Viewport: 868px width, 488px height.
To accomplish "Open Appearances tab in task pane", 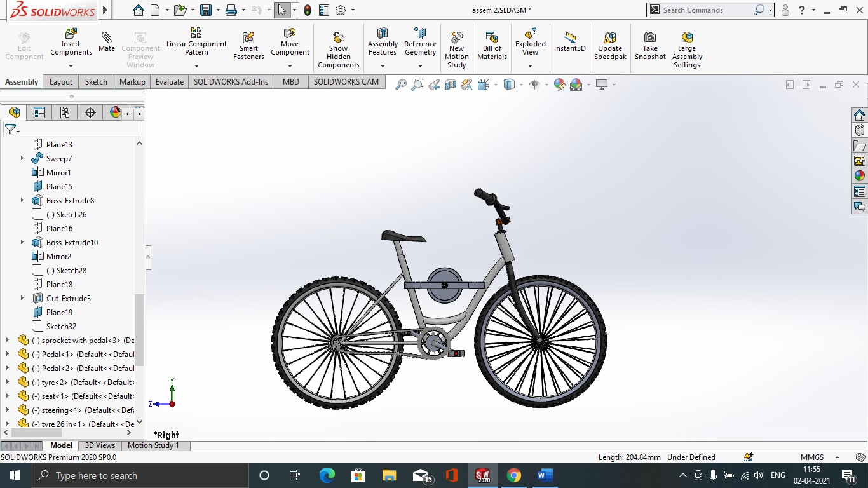I will coord(860,176).
